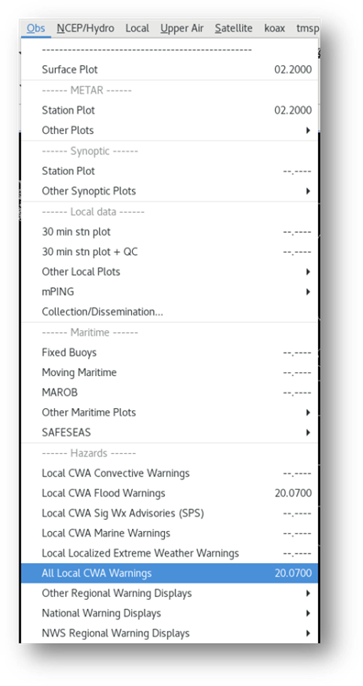This screenshot has width=363, height=686.
Task: Select Surface Plot entry
Action: 169,70
